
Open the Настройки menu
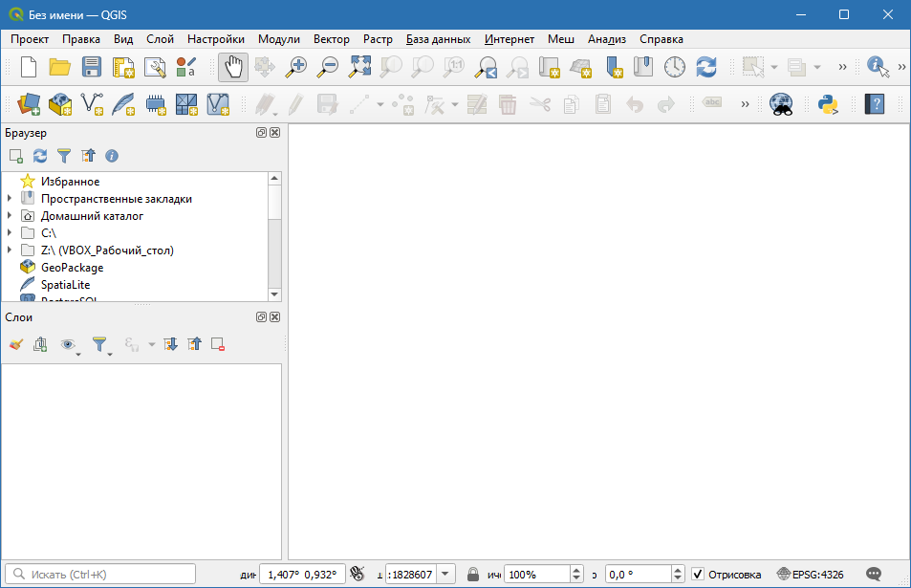[x=215, y=39]
